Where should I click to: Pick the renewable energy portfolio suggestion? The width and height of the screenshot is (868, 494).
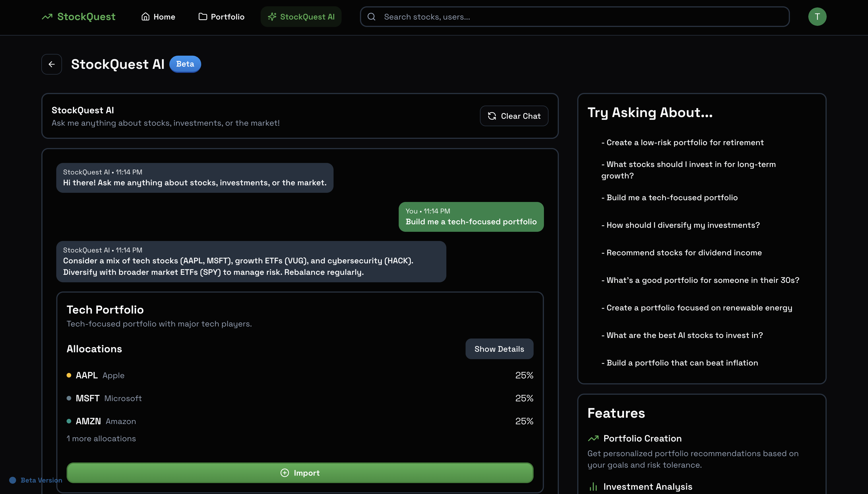pos(697,308)
